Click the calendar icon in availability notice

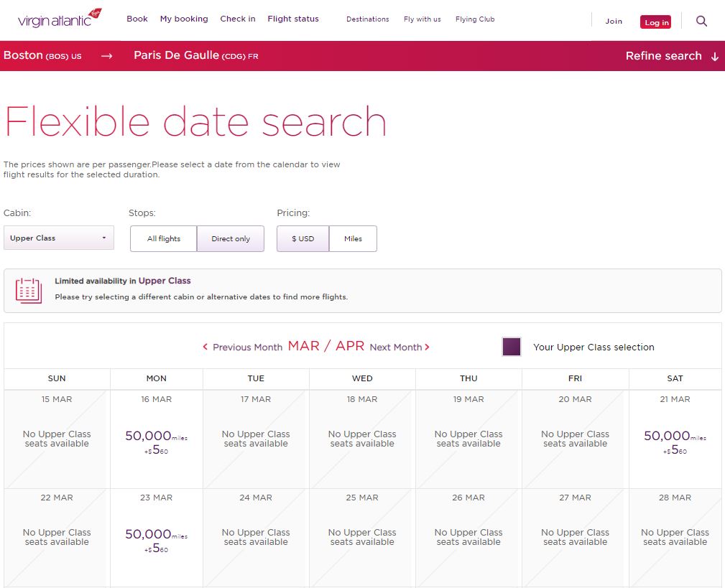point(29,291)
